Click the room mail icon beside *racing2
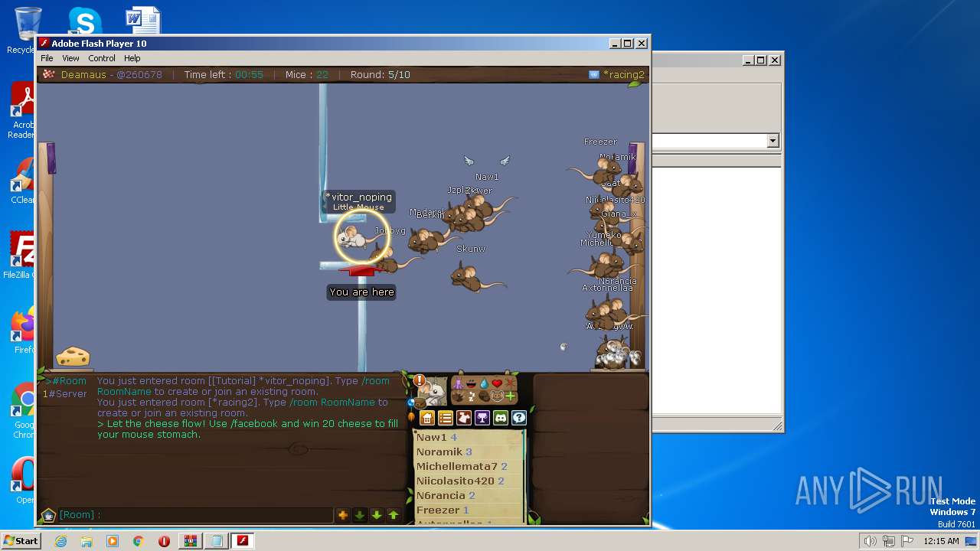The width and height of the screenshot is (980, 551). (x=593, y=74)
